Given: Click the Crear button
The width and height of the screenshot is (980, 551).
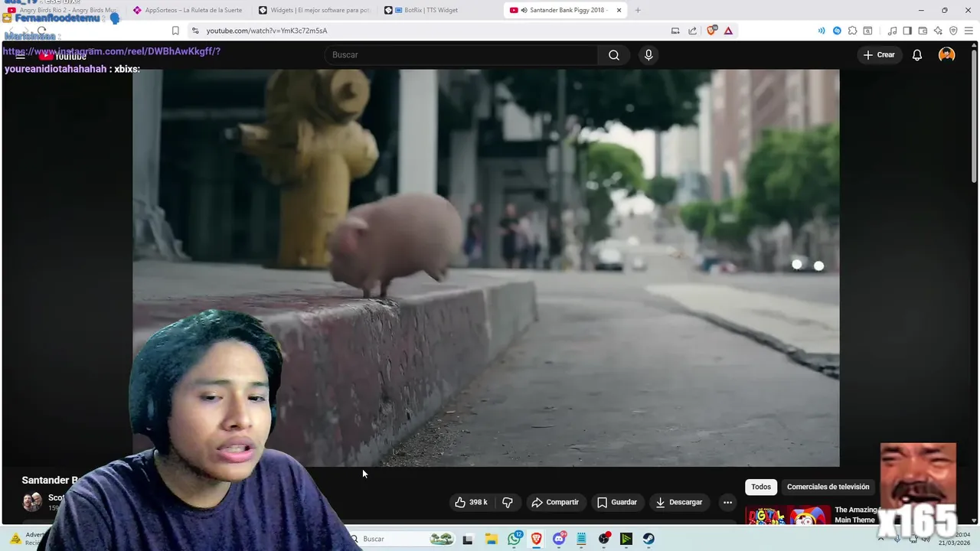Looking at the screenshot, I should (879, 55).
